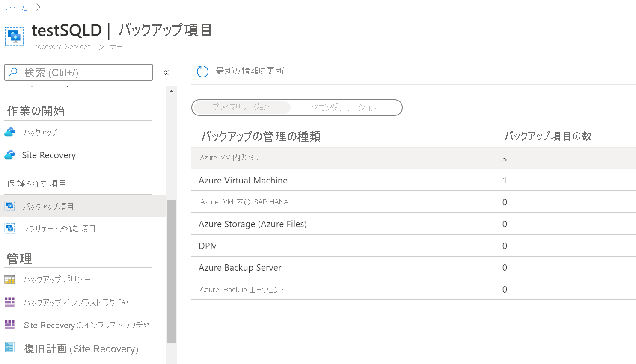Click the 0 count for Azure VM 内の SAP HANA
The height and width of the screenshot is (364, 636).
tap(505, 202)
